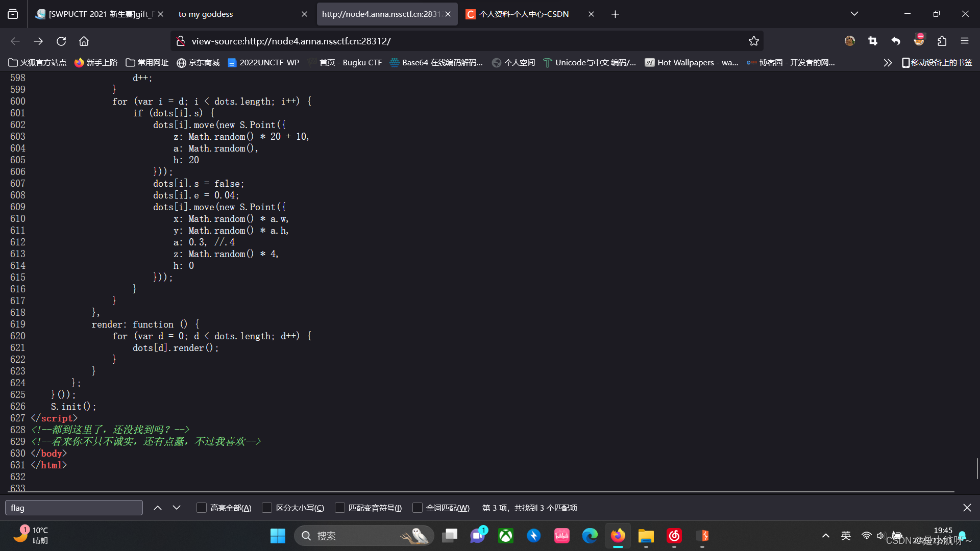980x551 pixels.
Task: Open the tab overview list icon
Action: [854, 14]
